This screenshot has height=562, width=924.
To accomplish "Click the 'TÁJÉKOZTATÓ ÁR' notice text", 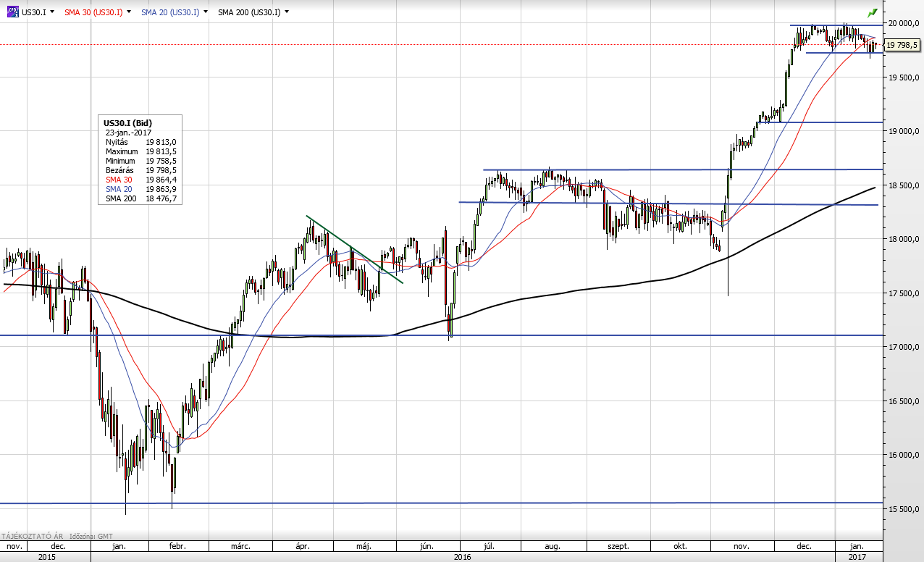I will [32, 536].
